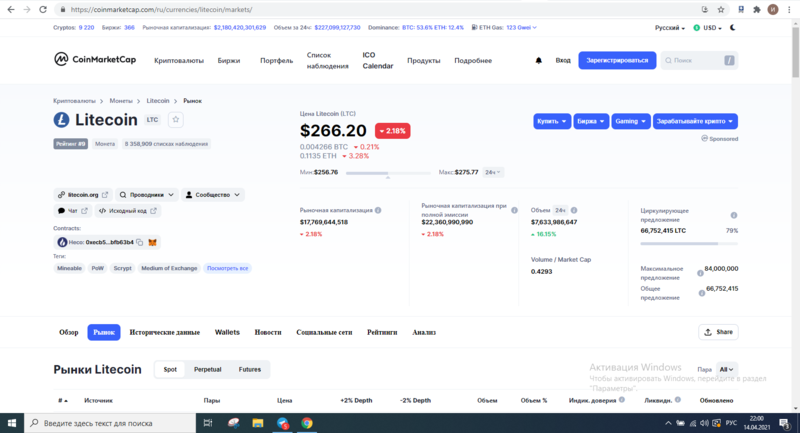
Task: Open Социальные сети tab
Action: [324, 332]
